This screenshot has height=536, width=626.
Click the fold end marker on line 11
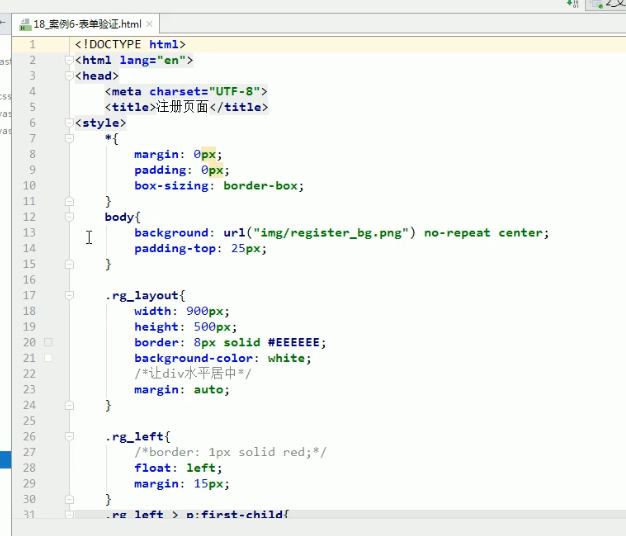(69, 201)
